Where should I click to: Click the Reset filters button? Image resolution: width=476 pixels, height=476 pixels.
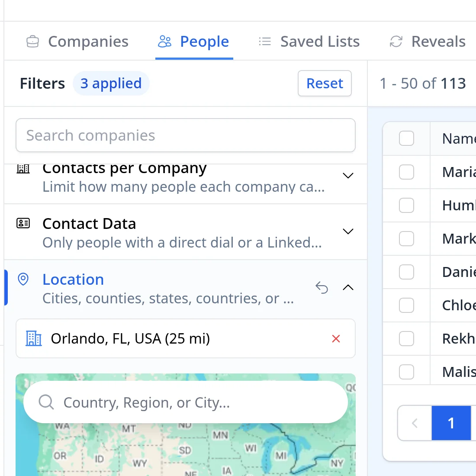(325, 84)
